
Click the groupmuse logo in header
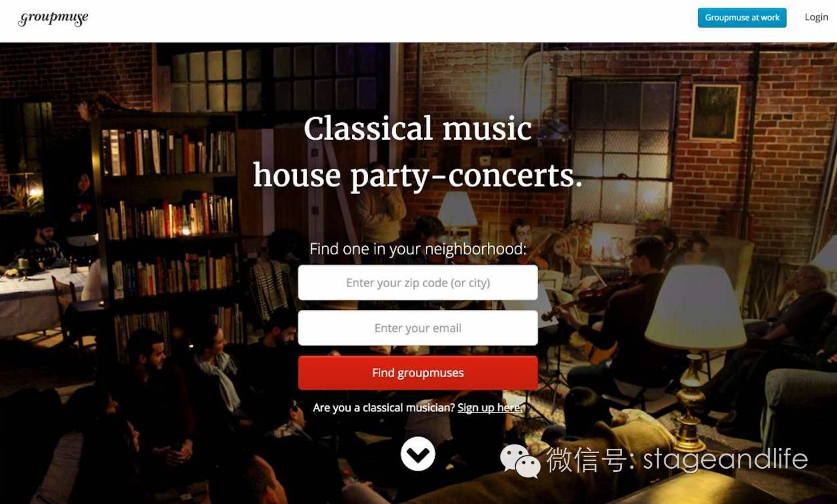coord(53,18)
